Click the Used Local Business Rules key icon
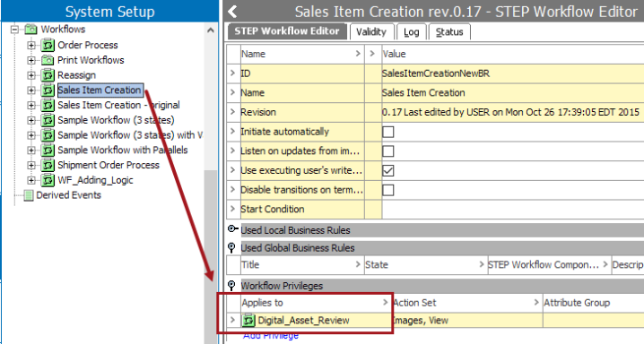The image size is (644, 344). pos(232,228)
